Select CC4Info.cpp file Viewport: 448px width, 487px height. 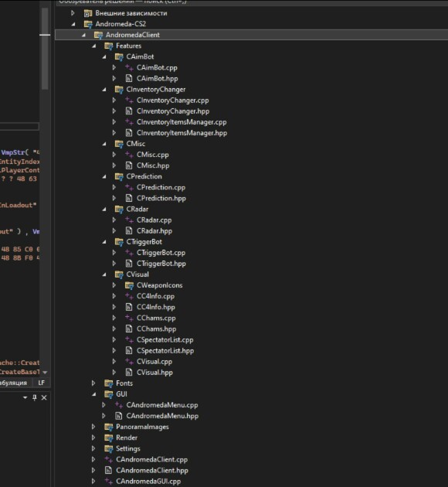[x=155, y=296]
